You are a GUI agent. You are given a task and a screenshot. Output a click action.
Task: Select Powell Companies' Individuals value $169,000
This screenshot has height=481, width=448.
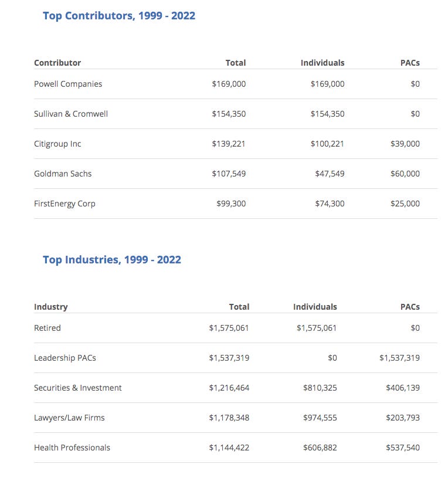coord(327,84)
